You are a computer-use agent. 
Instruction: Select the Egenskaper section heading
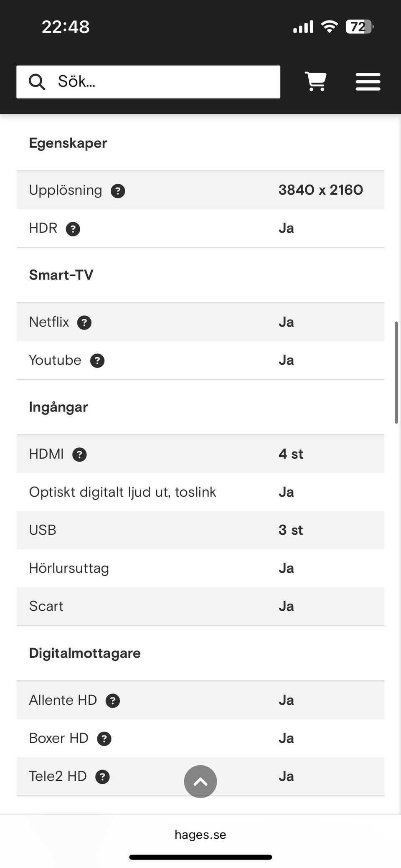68,143
